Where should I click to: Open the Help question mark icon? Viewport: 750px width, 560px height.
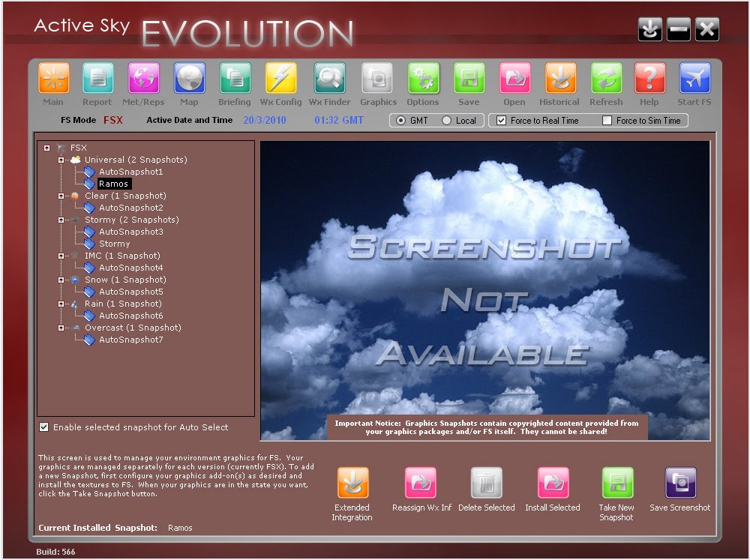coord(649,77)
